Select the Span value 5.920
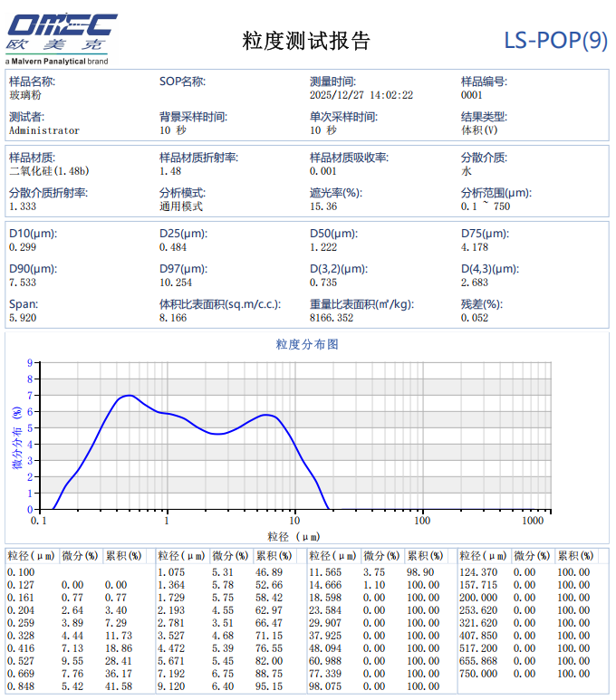Viewport: 616px width, 700px height. [23, 318]
